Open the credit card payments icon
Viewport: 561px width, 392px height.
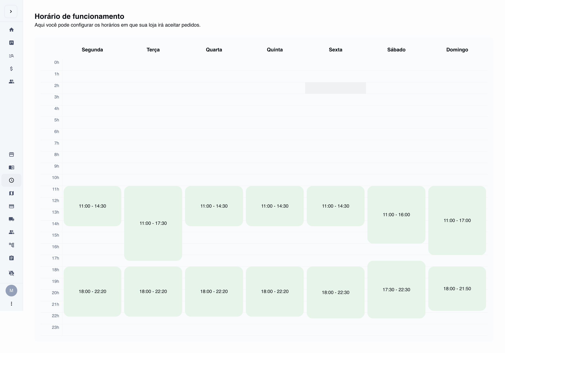[11, 206]
